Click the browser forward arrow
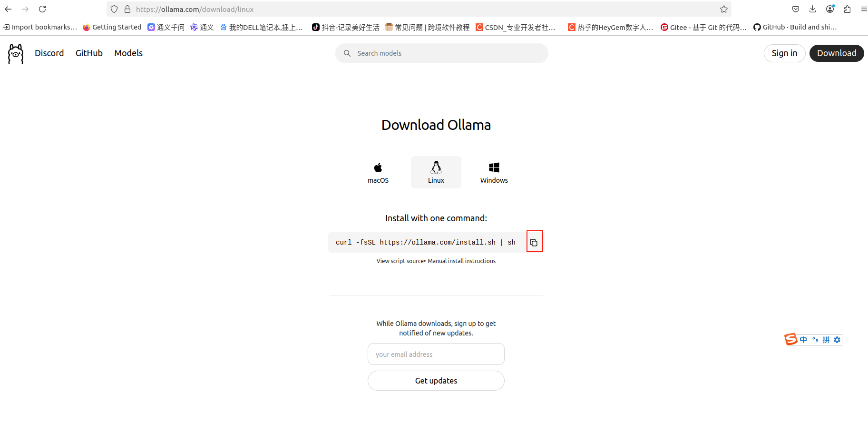 coord(25,9)
